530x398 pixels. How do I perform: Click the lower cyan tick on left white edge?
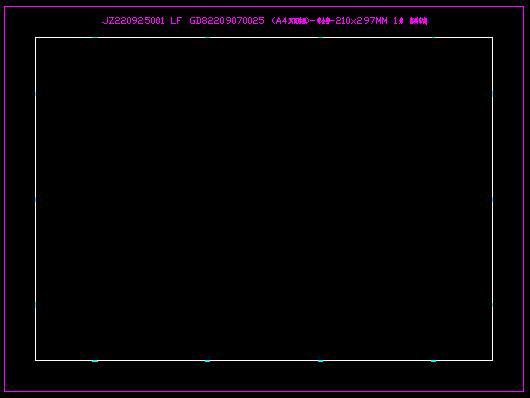click(x=35, y=305)
